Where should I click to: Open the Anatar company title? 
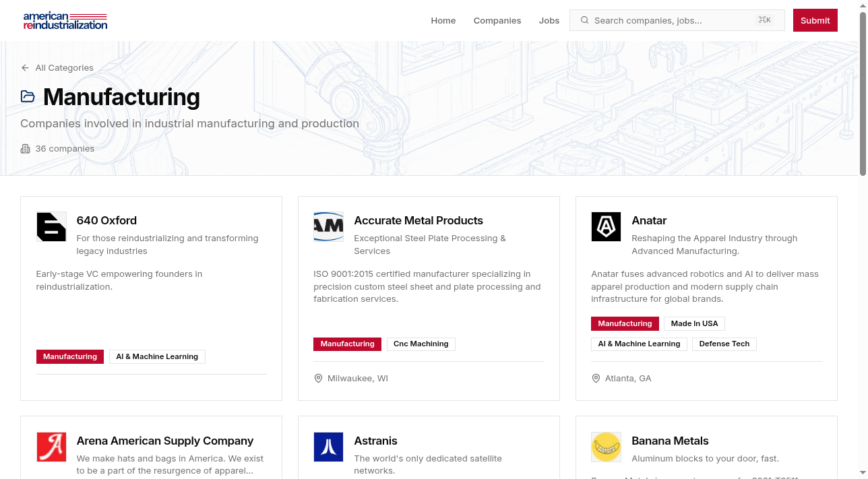tap(649, 220)
